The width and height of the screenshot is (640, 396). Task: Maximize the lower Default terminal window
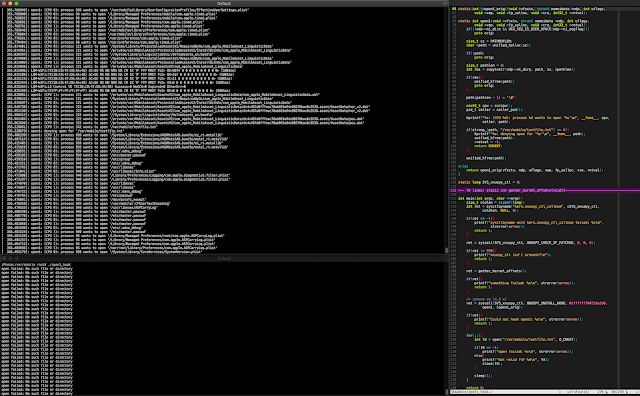[x=17, y=258]
